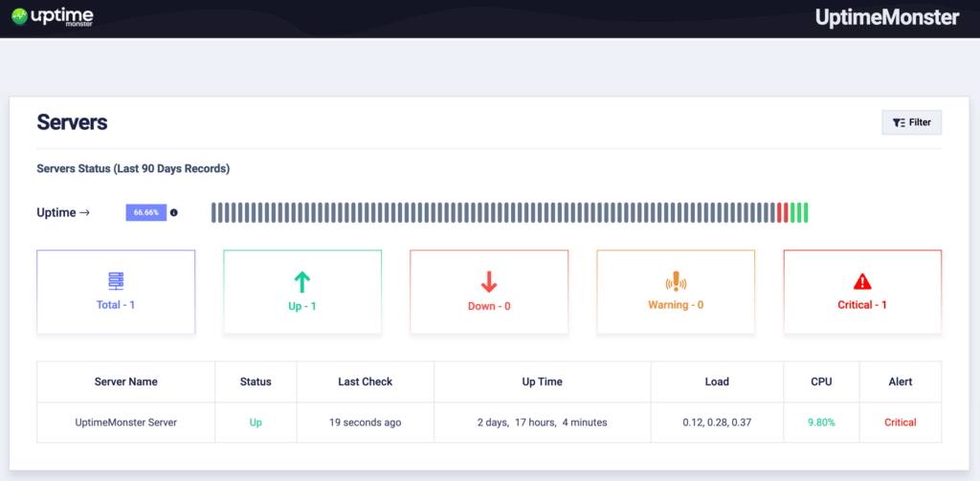
Task: Click the red Critical alert cell
Action: pos(900,423)
